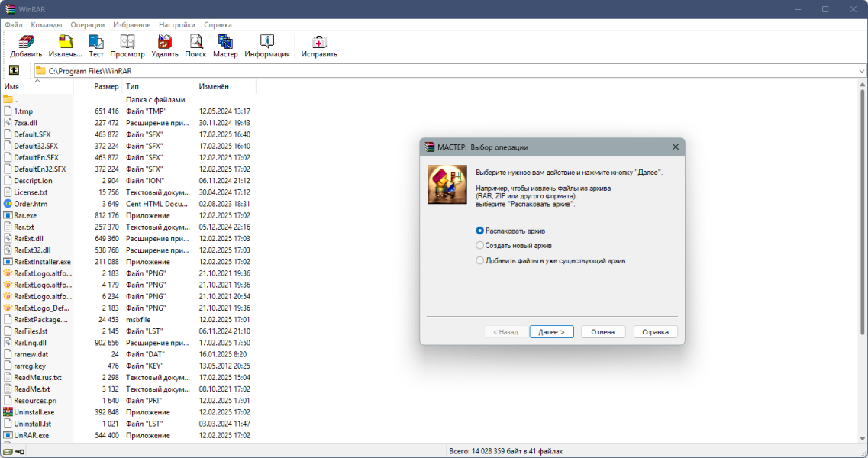868x458 pixels.
Task: Click the Извлечь (Extract) toolbar icon
Action: pos(66,42)
